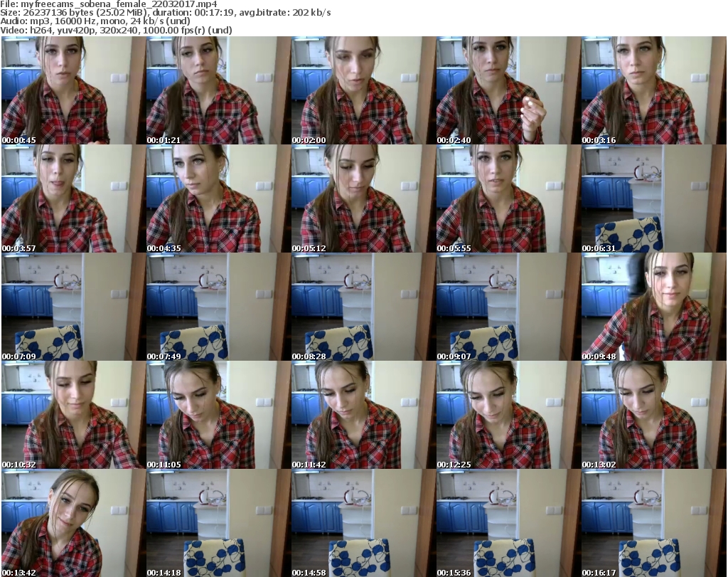728x577 pixels.
Task: Select the "Video: h264, yuv420p" line
Action: click(116, 30)
